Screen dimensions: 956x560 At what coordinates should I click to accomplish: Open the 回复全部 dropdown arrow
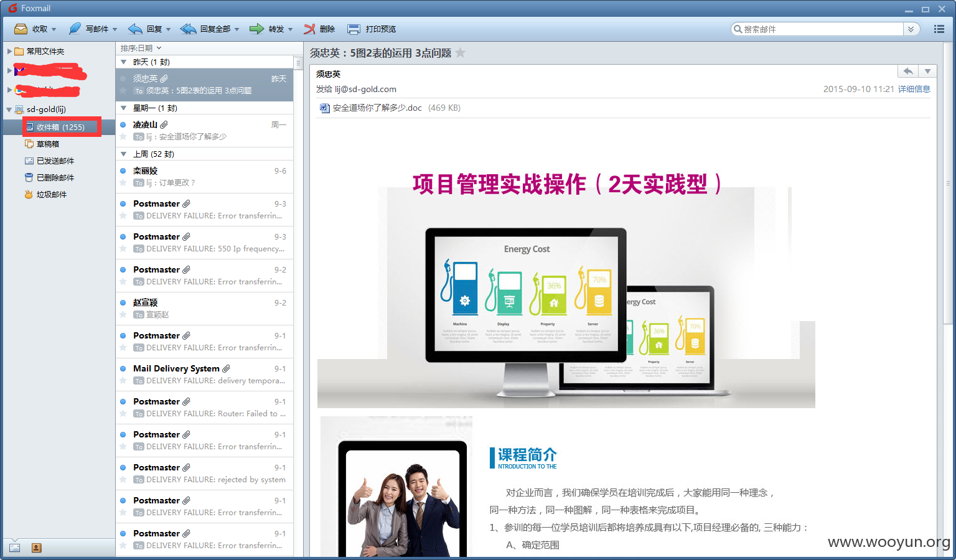(x=237, y=29)
